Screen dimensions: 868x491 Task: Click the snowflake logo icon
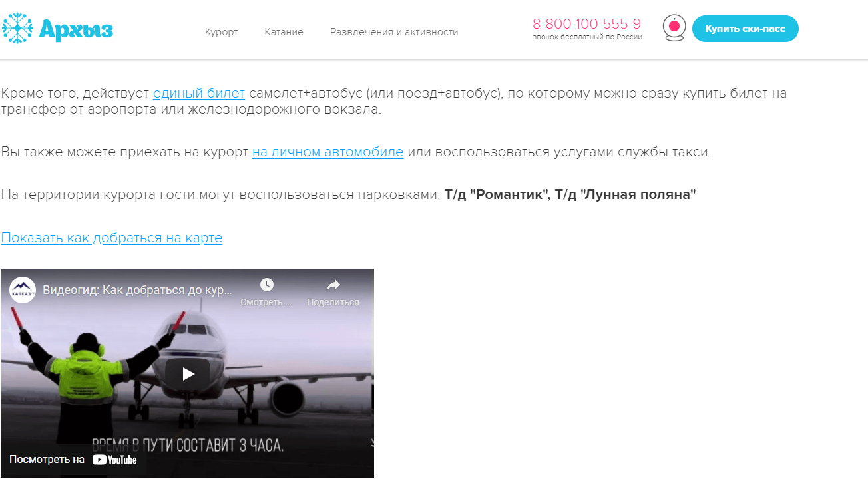tap(17, 28)
